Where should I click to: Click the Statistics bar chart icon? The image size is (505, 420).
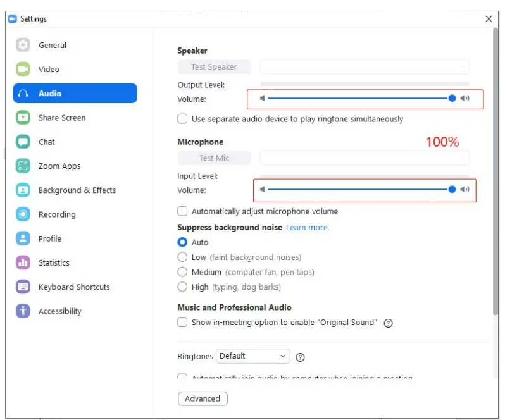pos(23,262)
